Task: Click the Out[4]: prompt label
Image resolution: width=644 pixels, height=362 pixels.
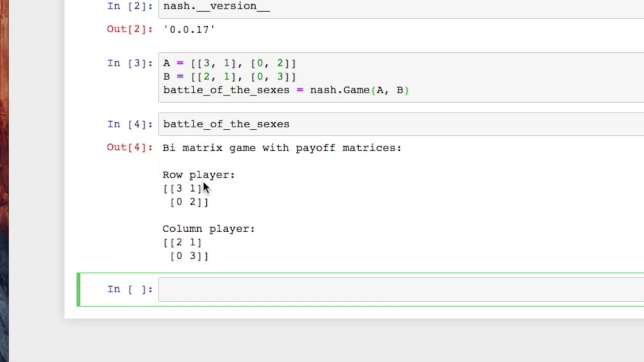Action: [x=130, y=147]
